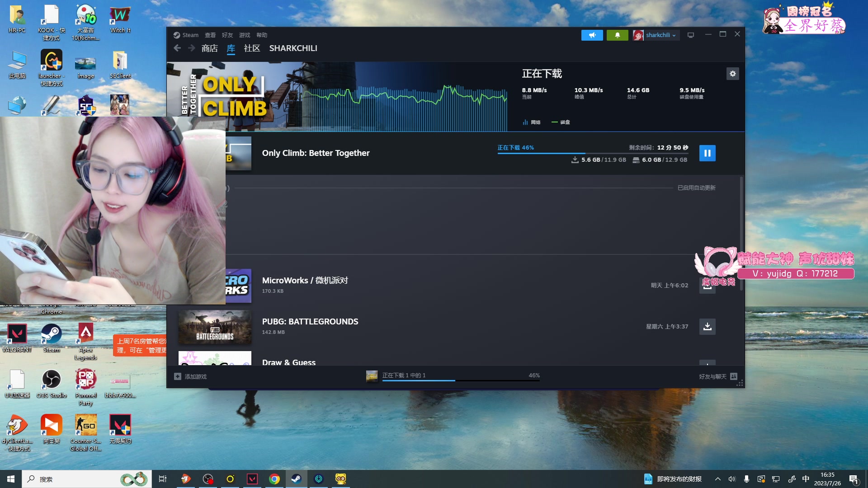The height and width of the screenshot is (488, 868).
Task: Show hidden system tray icons
Action: pyautogui.click(x=717, y=479)
